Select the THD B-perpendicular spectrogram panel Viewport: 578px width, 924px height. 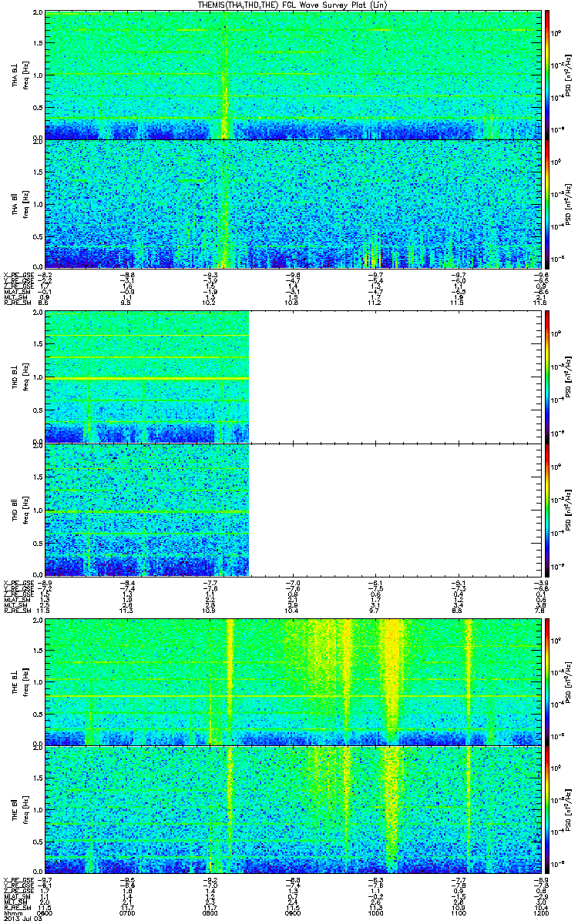291,377
